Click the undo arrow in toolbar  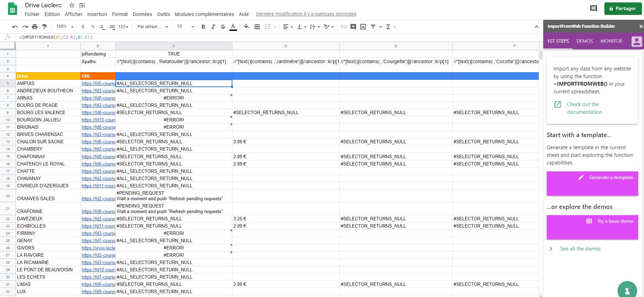pyautogui.click(x=15, y=27)
